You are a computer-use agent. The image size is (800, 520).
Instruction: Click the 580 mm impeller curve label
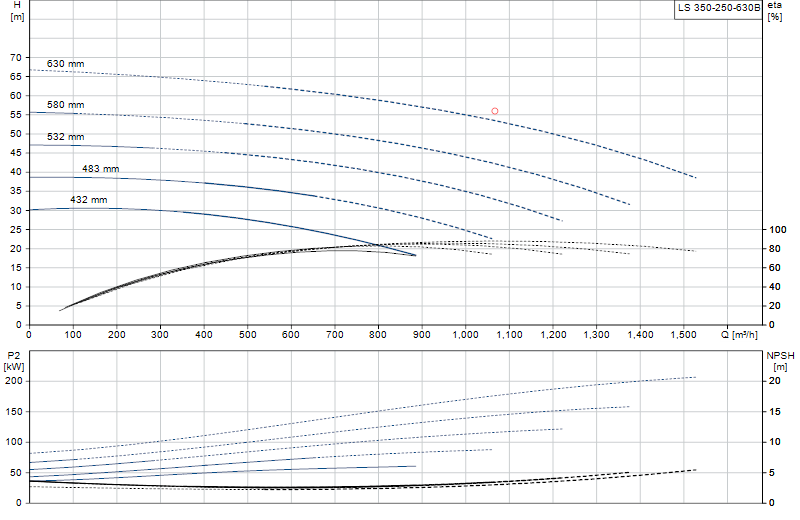[x=65, y=105]
